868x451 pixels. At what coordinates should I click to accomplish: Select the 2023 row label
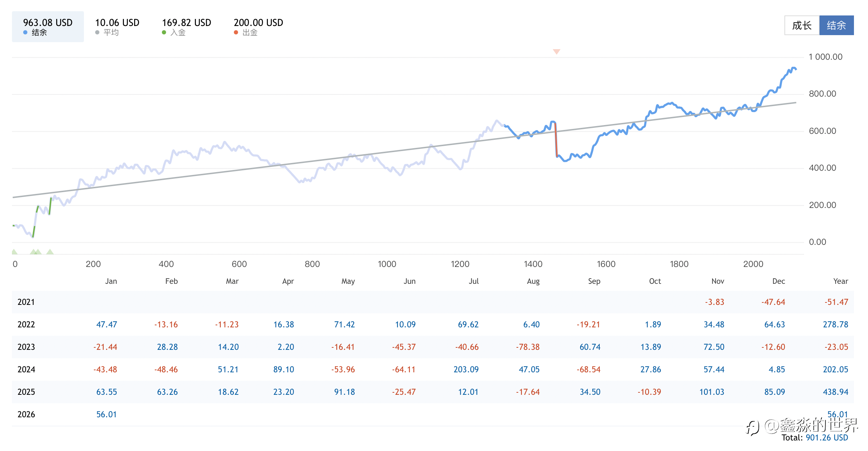26,347
